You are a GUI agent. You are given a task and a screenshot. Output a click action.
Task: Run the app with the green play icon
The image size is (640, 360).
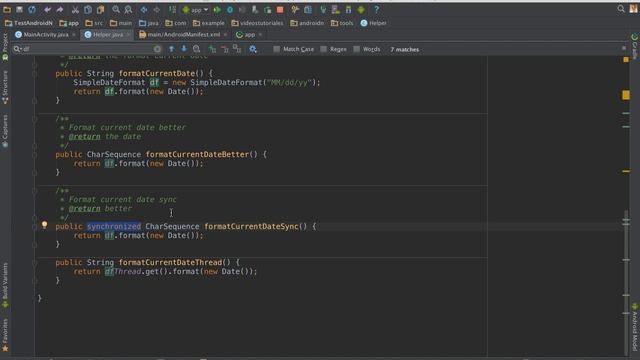(217, 9)
